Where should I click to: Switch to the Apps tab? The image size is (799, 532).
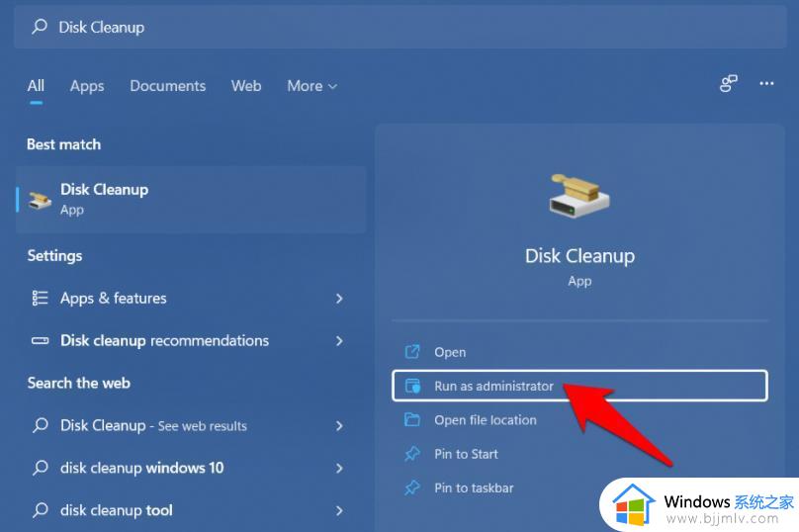pos(87,86)
